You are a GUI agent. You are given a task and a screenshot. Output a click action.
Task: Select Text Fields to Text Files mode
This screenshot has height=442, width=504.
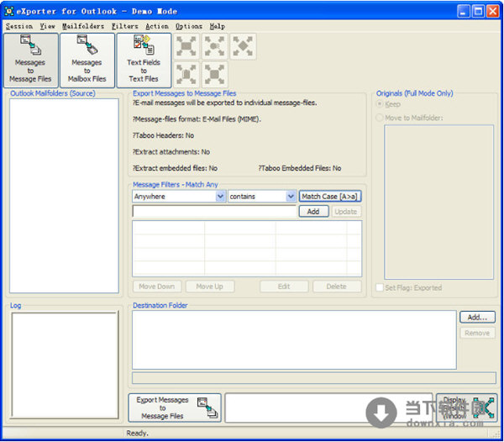tap(144, 61)
